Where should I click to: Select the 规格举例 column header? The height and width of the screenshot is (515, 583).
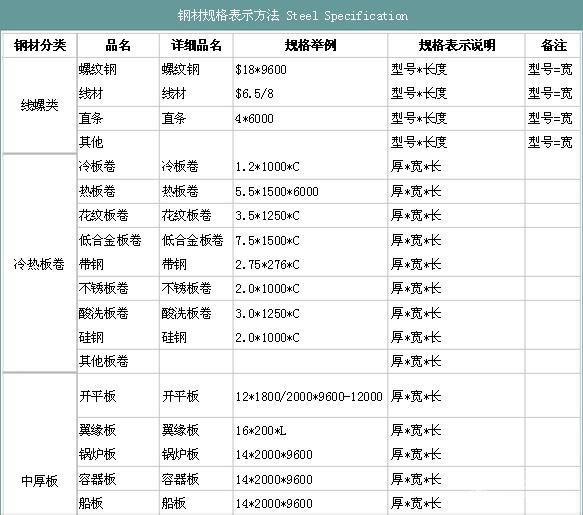pyautogui.click(x=310, y=45)
